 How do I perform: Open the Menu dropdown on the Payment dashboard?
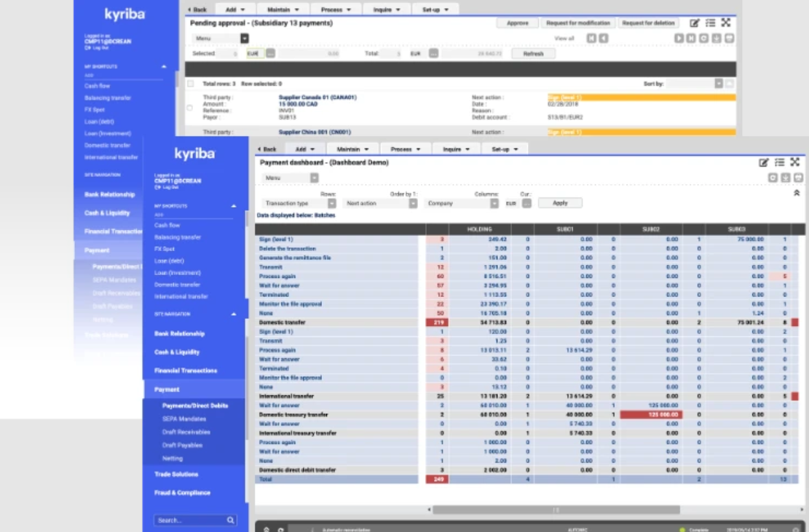coord(313,177)
